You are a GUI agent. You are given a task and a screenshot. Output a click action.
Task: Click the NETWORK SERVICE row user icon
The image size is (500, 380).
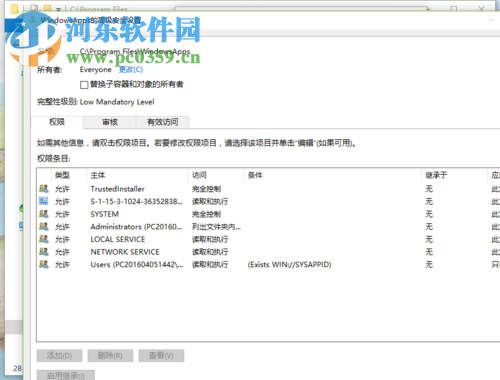click(x=44, y=252)
